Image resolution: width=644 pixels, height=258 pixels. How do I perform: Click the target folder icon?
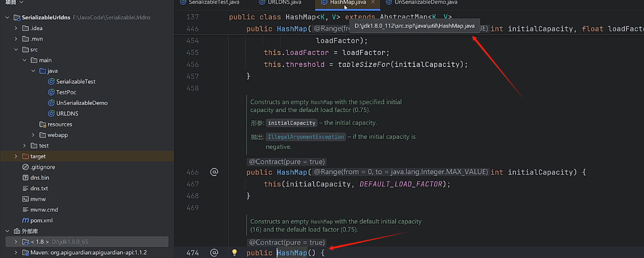[25, 156]
